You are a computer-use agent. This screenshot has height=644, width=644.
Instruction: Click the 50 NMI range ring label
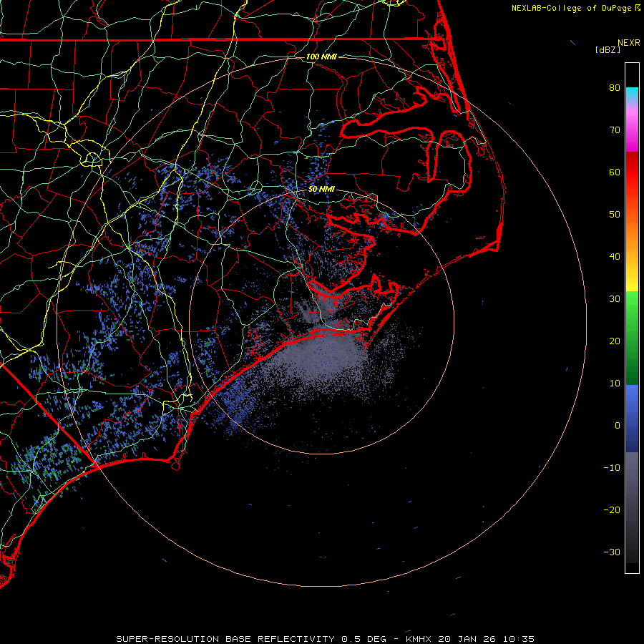click(x=321, y=190)
